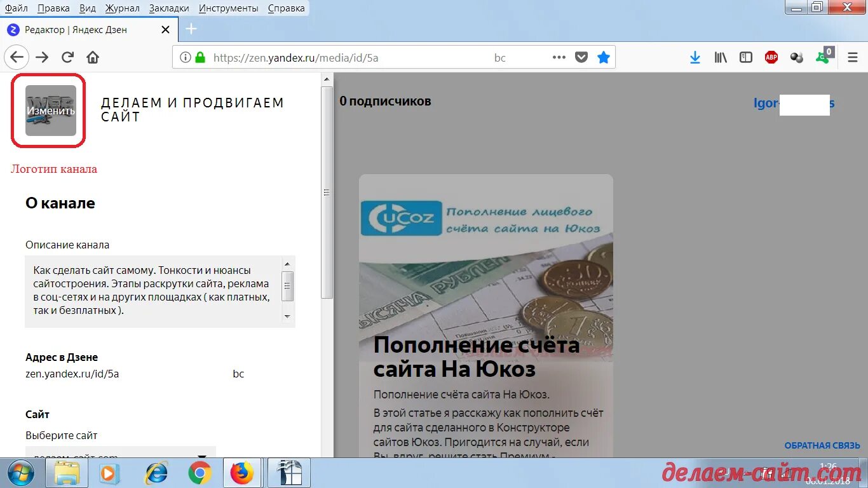Image resolution: width=868 pixels, height=488 pixels.
Task: Click the 0 подписчиков counter
Action: click(x=385, y=101)
